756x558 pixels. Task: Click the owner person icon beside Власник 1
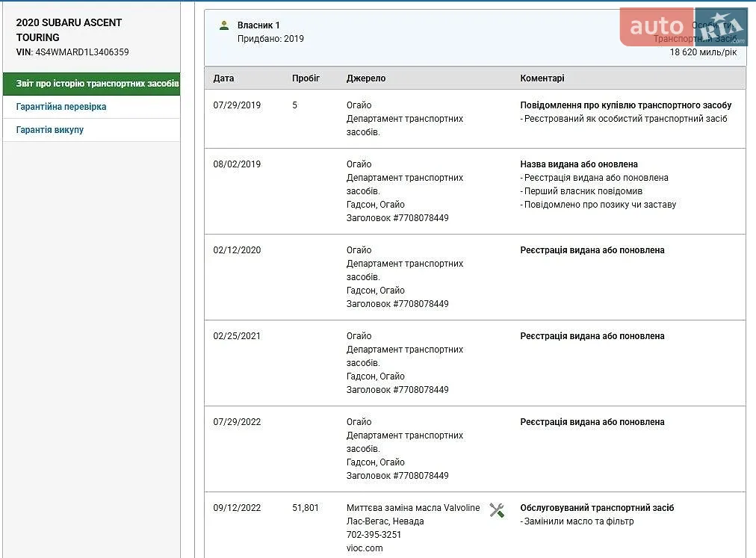point(223,25)
